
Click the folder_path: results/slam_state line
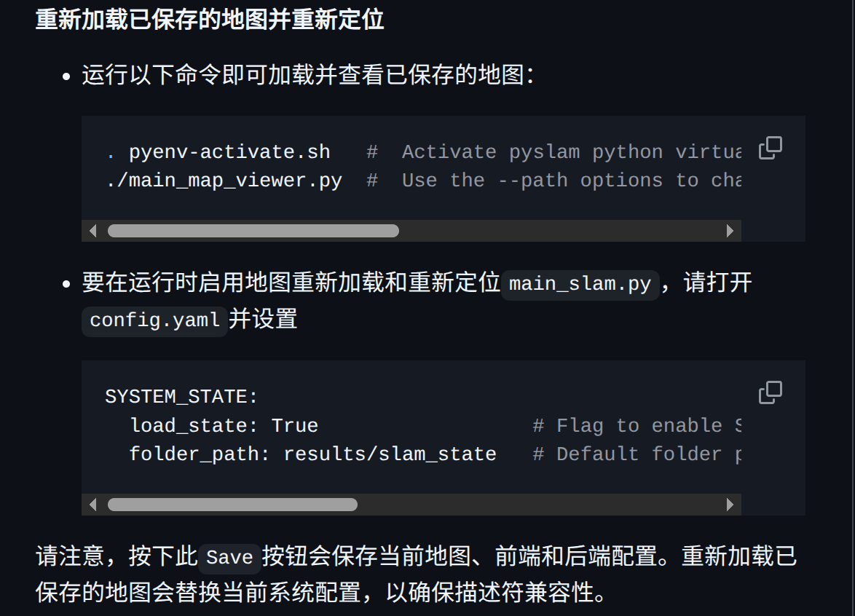pos(313,454)
